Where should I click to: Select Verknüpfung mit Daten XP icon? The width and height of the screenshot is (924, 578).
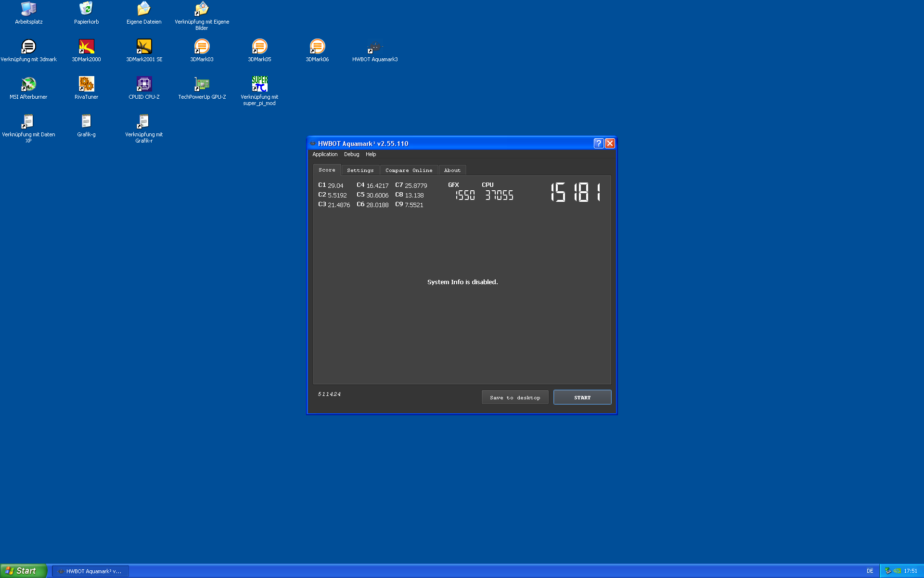[29, 129]
